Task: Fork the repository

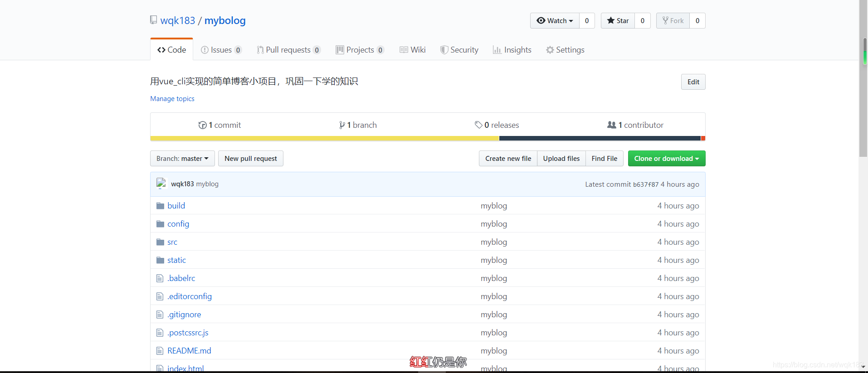Action: coord(673,21)
